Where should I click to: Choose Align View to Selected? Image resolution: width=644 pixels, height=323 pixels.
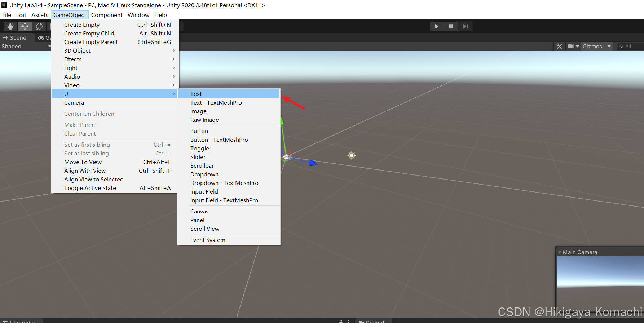coord(115,179)
